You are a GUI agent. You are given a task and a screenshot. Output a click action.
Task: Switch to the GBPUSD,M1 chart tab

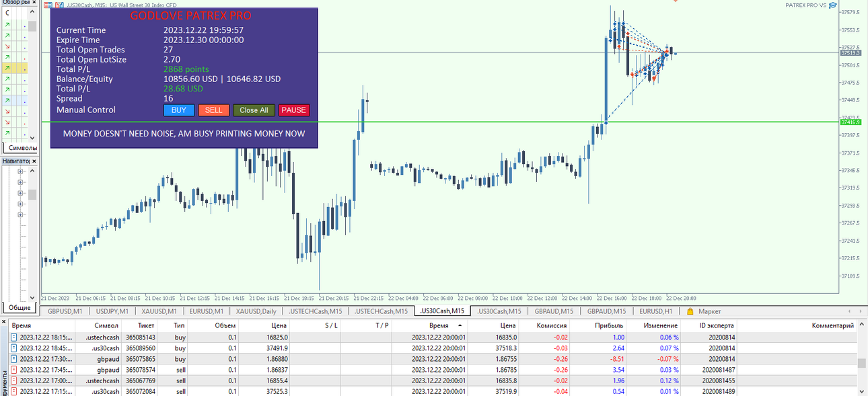(65, 311)
